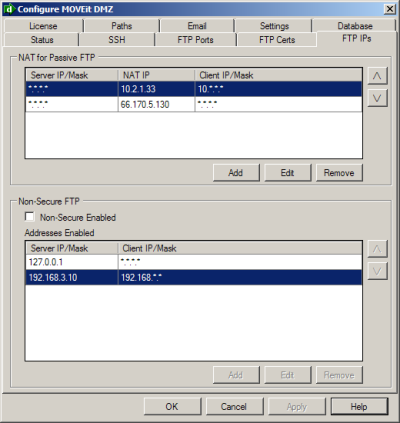Viewport: 400px width, 423px height.
Task: Click Client IP/Mask header in Addresses Enabled list
Action: 240,248
